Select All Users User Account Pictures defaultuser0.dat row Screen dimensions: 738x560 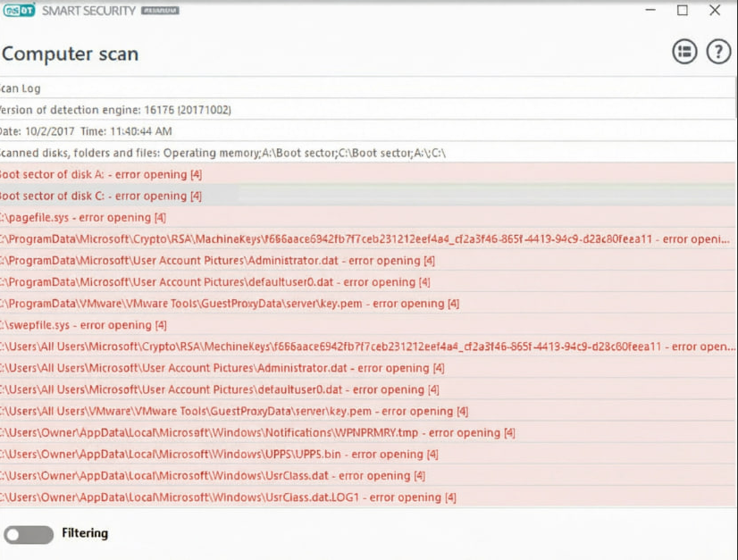[x=367, y=389]
